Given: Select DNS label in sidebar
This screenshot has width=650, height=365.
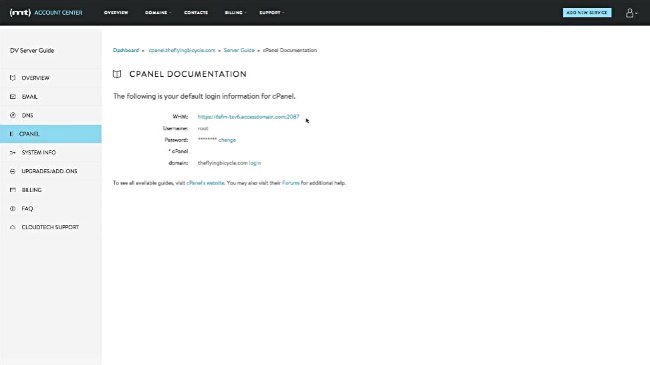Looking at the screenshot, I should click(27, 115).
